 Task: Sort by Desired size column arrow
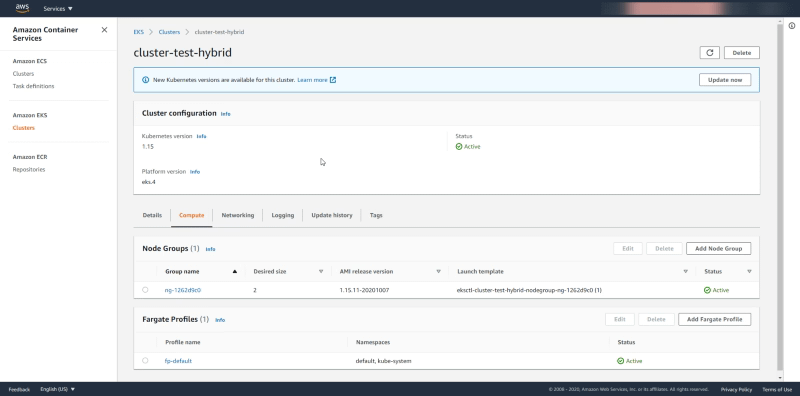point(321,271)
